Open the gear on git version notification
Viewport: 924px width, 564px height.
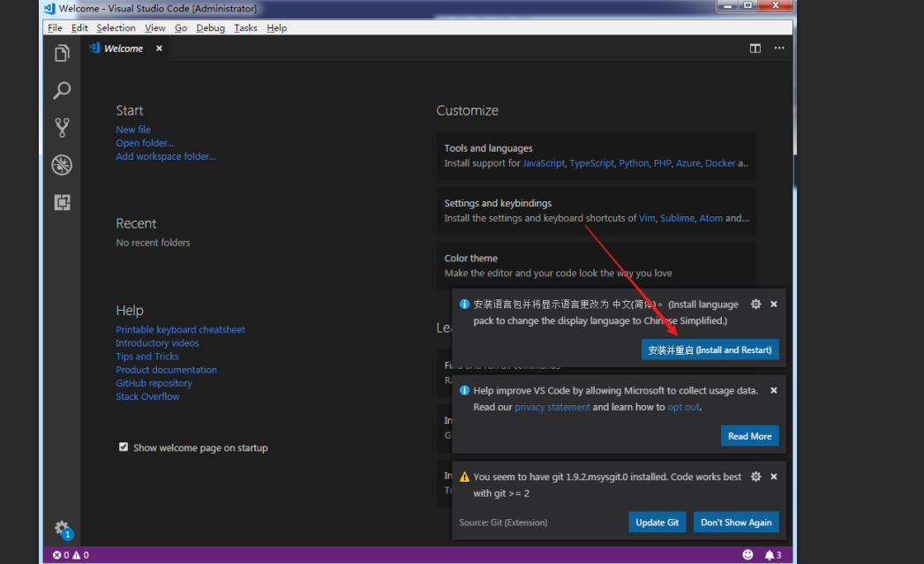[755, 477]
